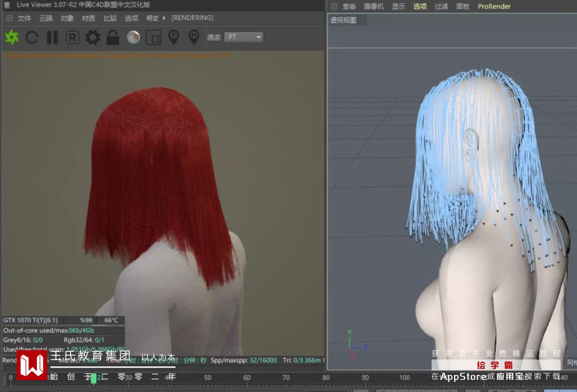This screenshot has height=392, width=577.
Task: Open the viewport 查看 menu
Action: [x=349, y=6]
